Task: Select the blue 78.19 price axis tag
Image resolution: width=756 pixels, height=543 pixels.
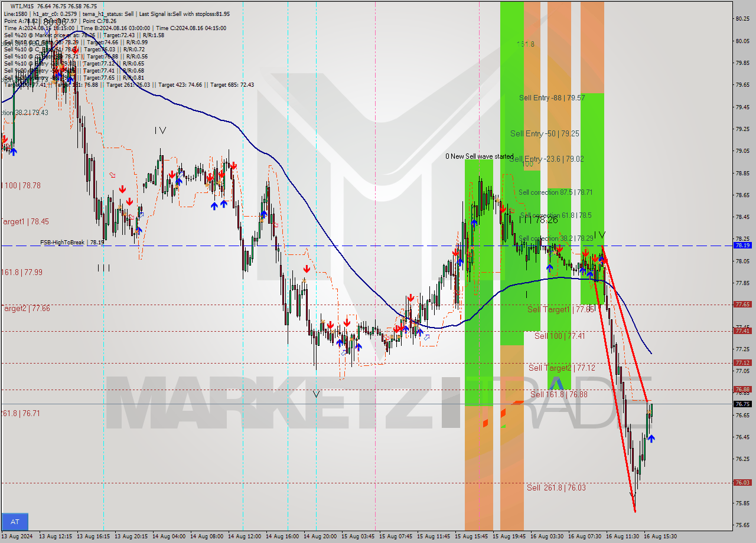Action: click(x=742, y=245)
